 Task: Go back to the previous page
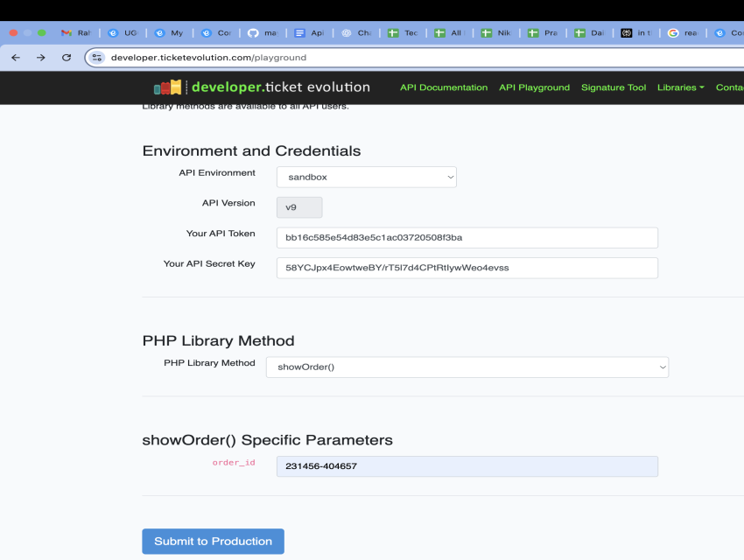pyautogui.click(x=16, y=58)
